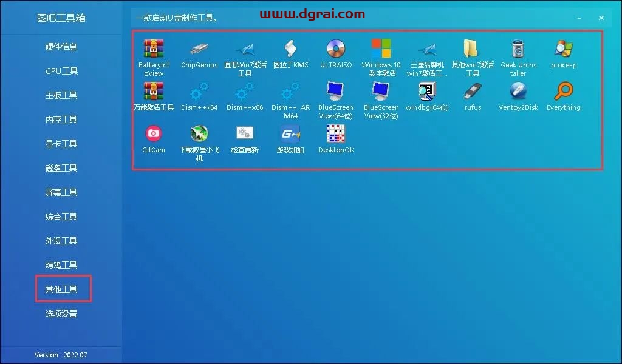Viewport: 622px width, 364px height.
Task: Click 检查更新 check update icon
Action: pyautogui.click(x=245, y=139)
